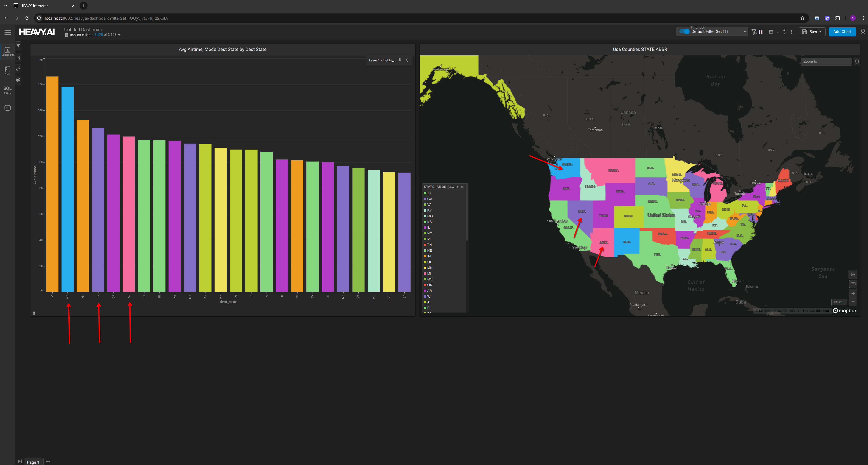Open the command terminal sidebar icon
The image size is (868, 465).
pos(7,108)
